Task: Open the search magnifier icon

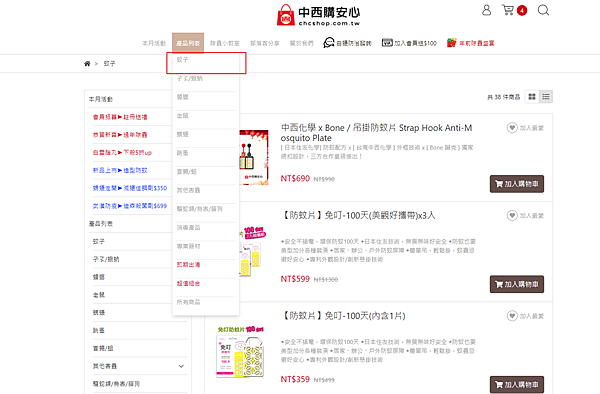Action: coord(543,10)
